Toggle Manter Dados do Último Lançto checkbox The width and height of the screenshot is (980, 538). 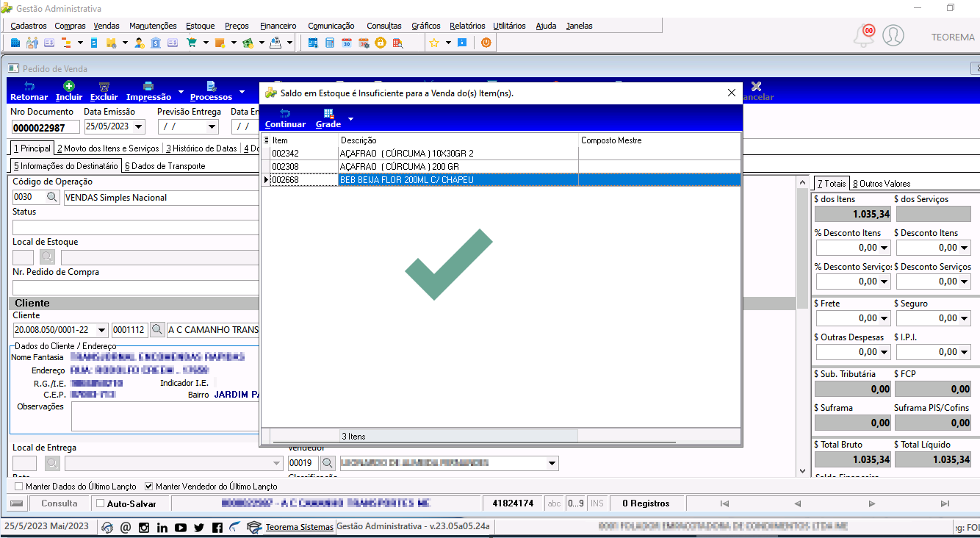coord(19,487)
